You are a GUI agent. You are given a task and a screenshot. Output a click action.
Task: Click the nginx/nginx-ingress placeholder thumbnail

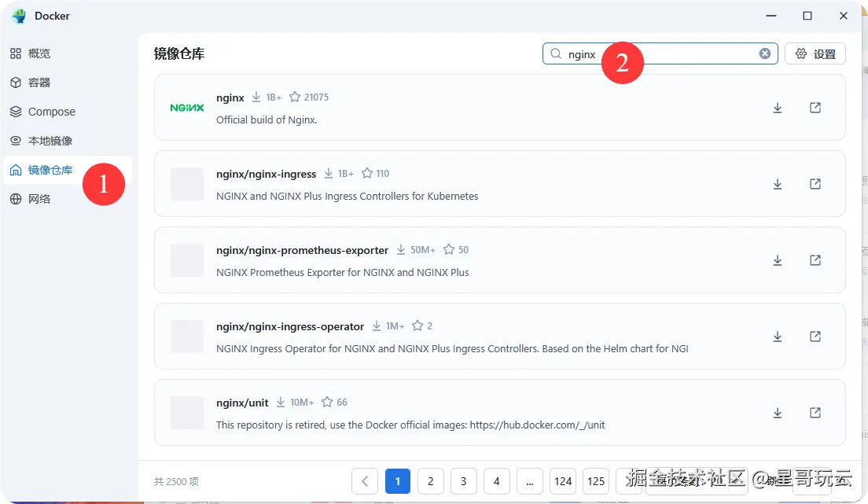point(187,184)
